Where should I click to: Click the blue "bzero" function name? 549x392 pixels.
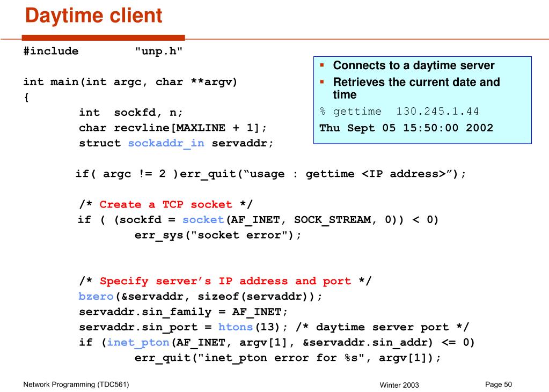point(96,297)
